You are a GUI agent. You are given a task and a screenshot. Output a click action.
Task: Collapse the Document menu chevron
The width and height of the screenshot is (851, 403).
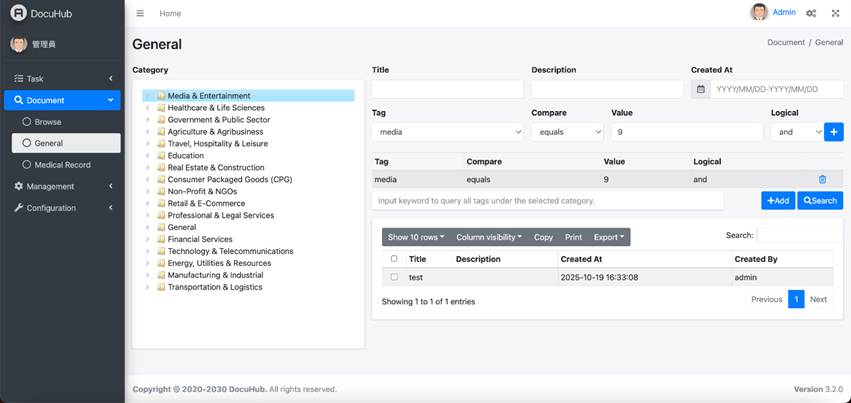[110, 100]
